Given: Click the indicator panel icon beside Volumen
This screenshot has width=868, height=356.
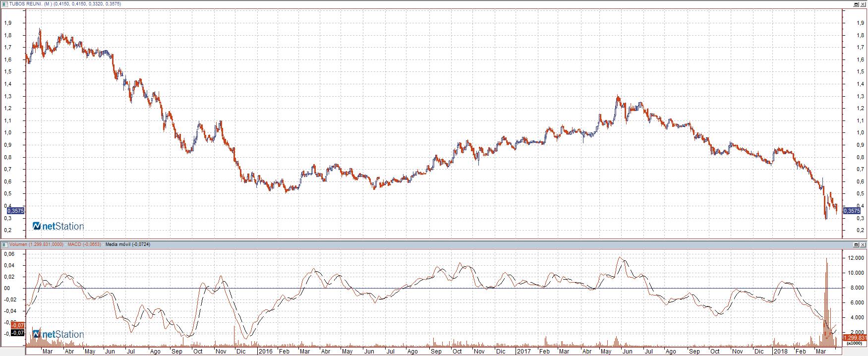Looking at the screenshot, I should 4,244.
